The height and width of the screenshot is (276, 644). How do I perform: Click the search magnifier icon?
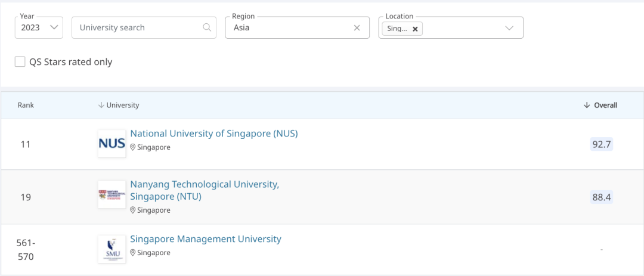click(207, 27)
